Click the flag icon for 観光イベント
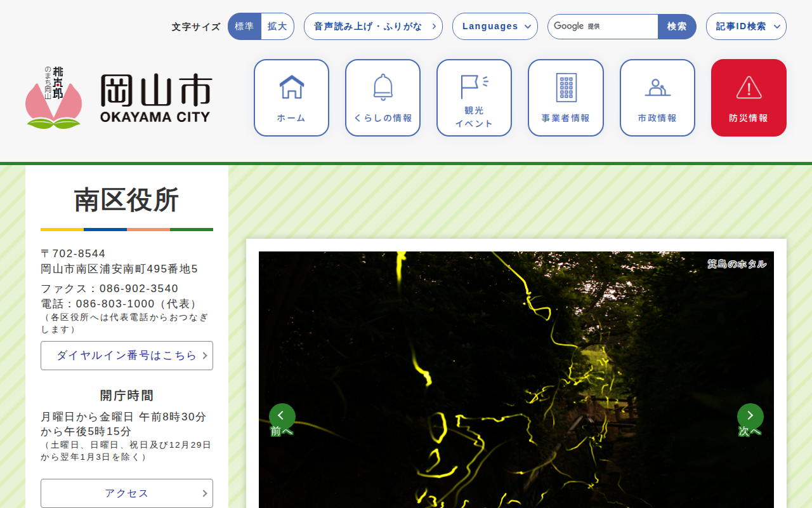 (x=475, y=87)
